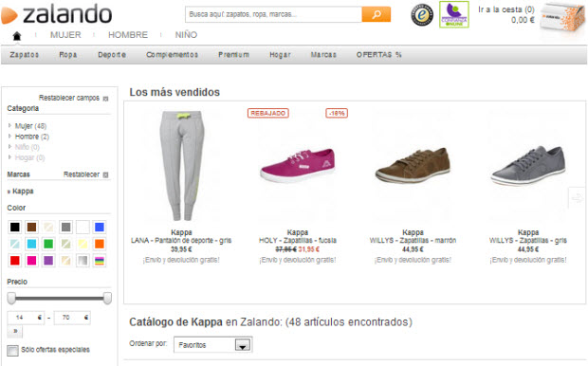Select the purple color swatch
Viewport: 588px width, 366px height.
[x=48, y=261]
